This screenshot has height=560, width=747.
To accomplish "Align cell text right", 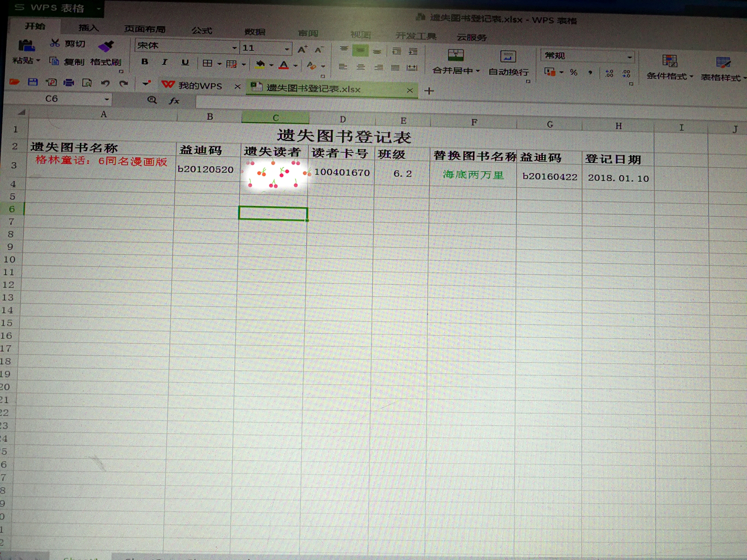I will (x=378, y=67).
